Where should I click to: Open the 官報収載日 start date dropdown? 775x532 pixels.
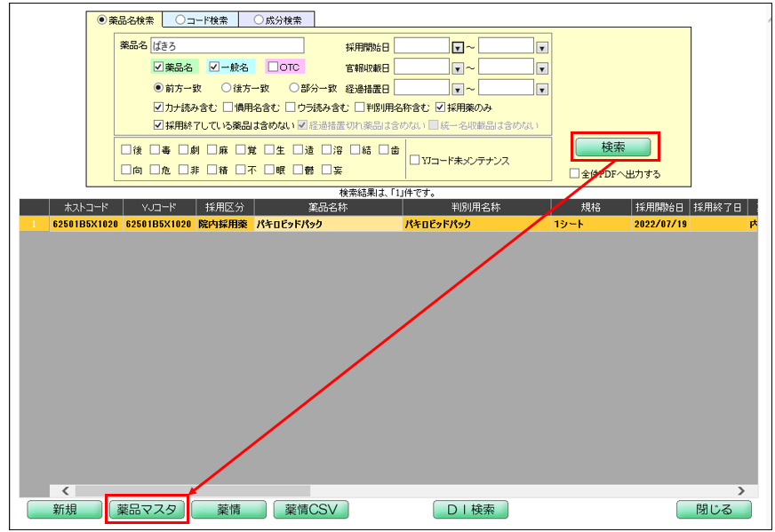[458, 67]
